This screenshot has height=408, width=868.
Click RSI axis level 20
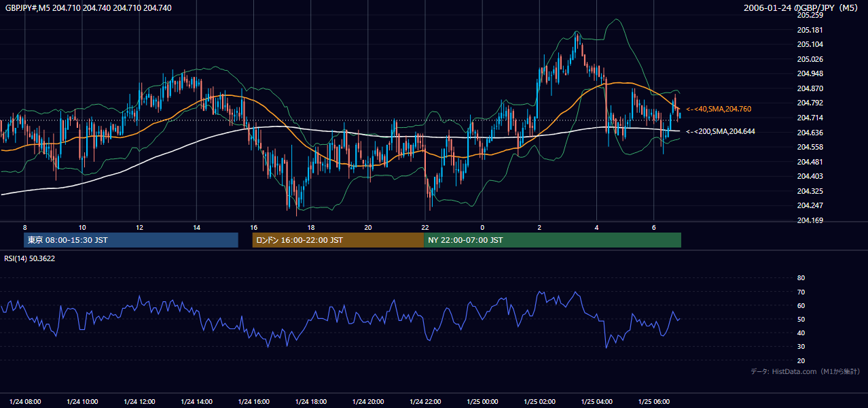point(801,360)
